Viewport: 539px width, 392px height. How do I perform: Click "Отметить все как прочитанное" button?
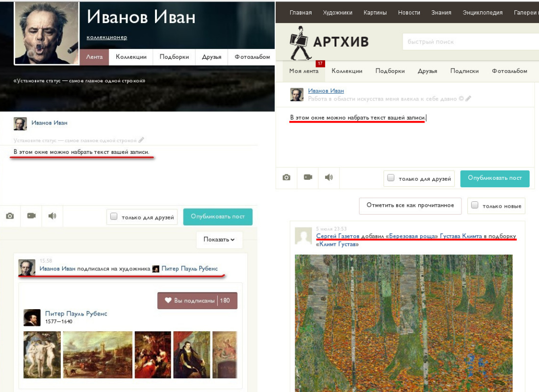[x=410, y=206]
